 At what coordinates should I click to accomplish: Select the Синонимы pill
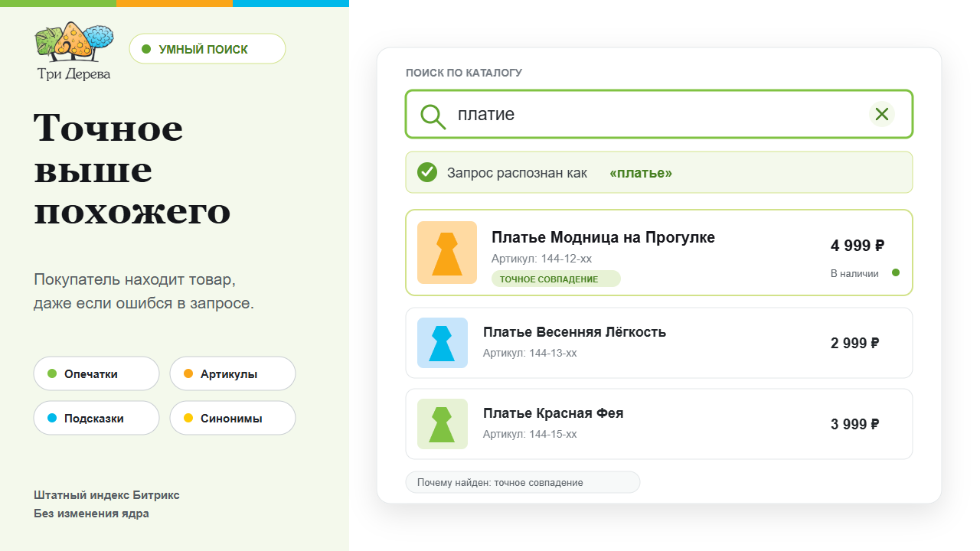233,418
